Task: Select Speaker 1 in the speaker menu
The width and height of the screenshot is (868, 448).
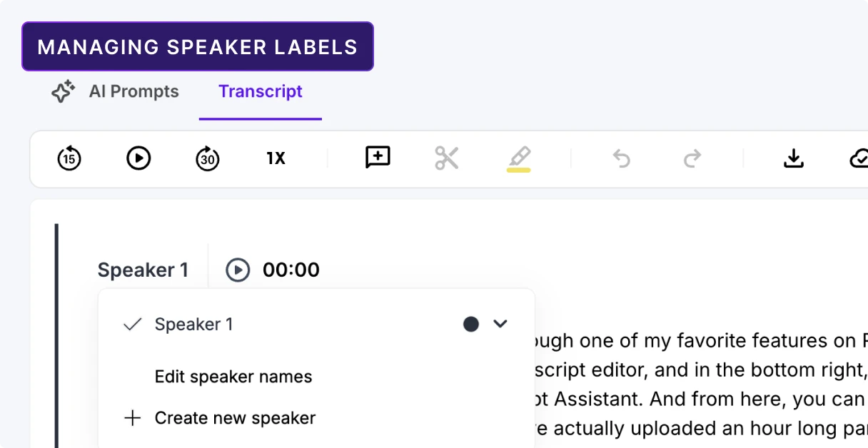Action: coord(194,324)
